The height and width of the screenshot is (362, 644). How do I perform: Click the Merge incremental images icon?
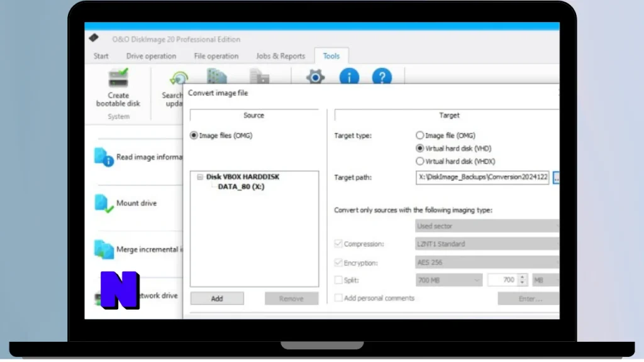[104, 249]
